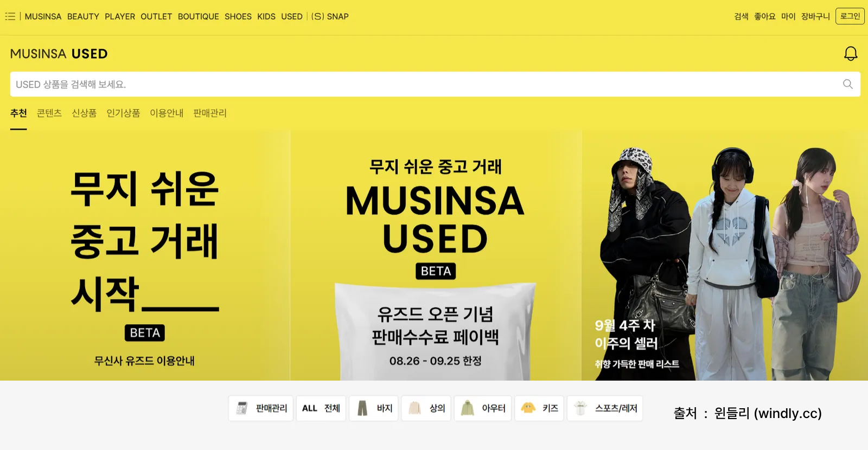Open 장바구니 shopping cart link

(x=815, y=16)
